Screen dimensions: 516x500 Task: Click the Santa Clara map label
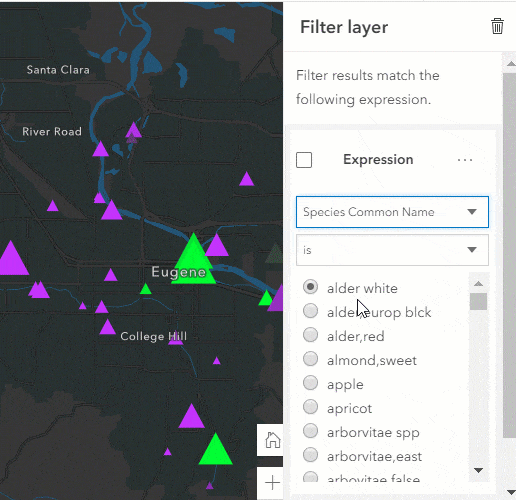point(58,70)
